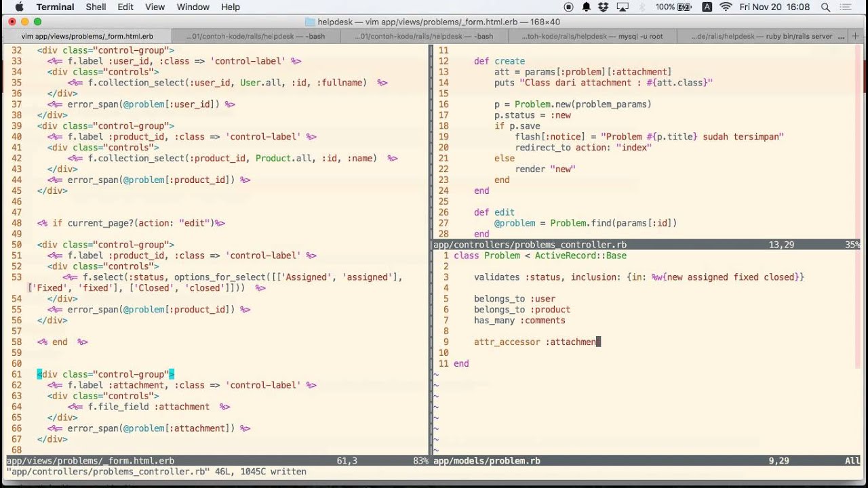
Task: Click the 'belongs_to :user' line
Action: point(515,299)
